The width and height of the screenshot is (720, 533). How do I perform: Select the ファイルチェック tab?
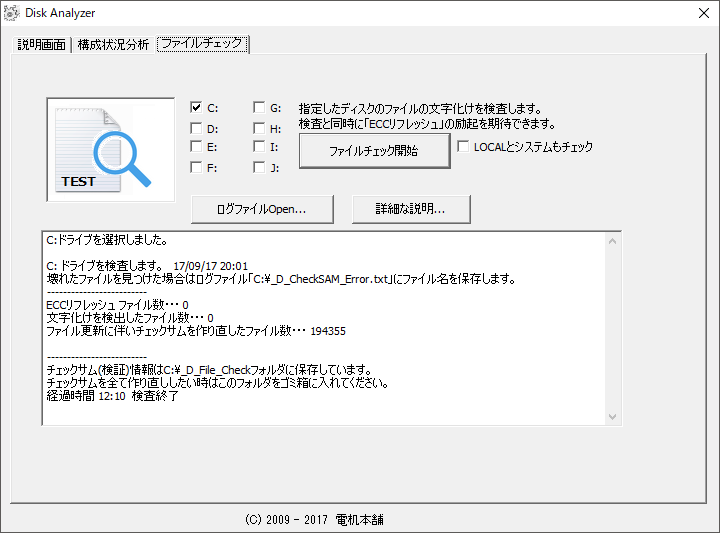coord(202,44)
